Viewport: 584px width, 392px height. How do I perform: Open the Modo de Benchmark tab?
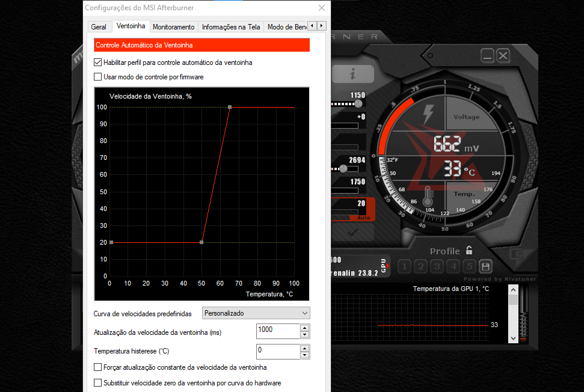tap(286, 27)
